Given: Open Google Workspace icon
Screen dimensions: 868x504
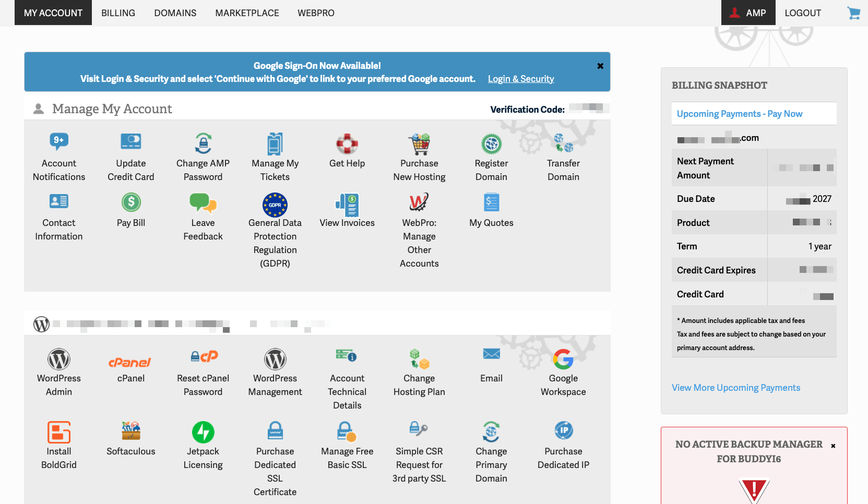Looking at the screenshot, I should tap(563, 359).
